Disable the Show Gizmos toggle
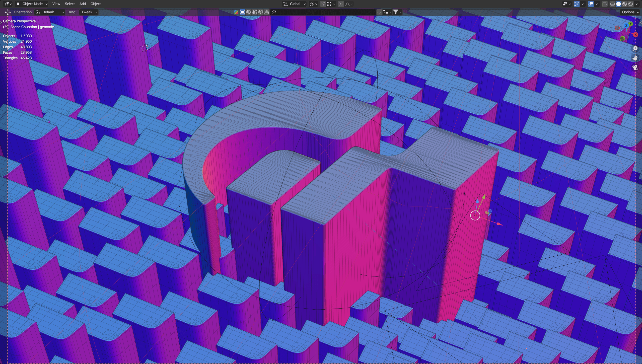The height and width of the screenshot is (364, 642). click(x=577, y=4)
